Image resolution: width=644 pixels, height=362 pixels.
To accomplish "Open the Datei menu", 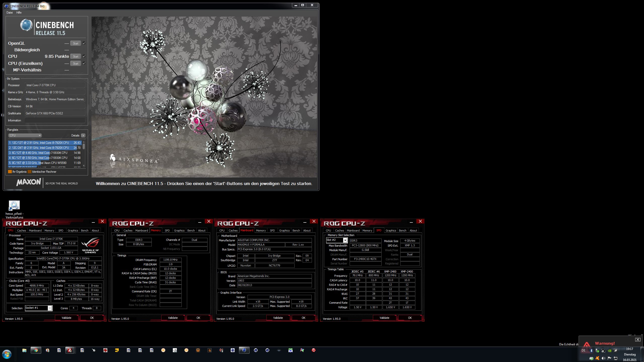I will point(10,13).
